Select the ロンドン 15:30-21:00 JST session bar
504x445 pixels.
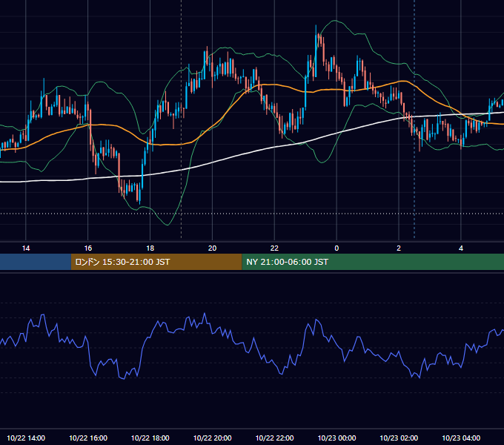tap(156, 262)
